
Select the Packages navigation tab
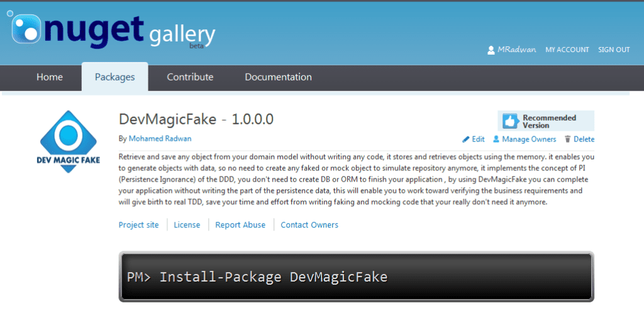tap(114, 77)
